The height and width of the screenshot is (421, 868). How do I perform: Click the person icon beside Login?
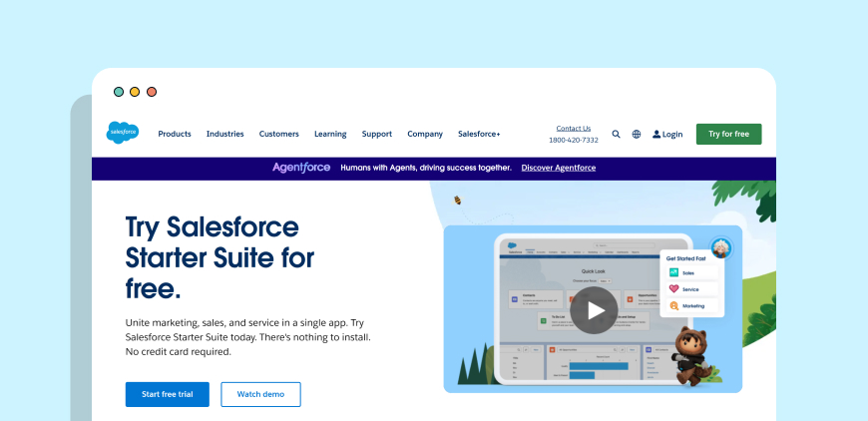pos(656,134)
